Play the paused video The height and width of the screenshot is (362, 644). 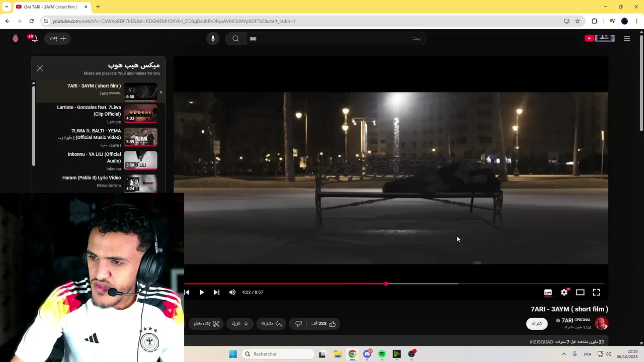click(202, 292)
